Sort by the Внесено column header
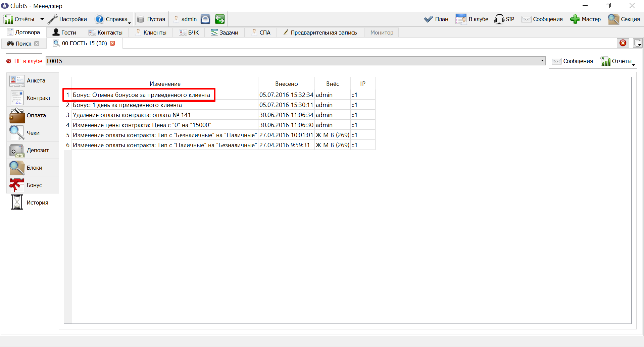644x347 pixels. [286, 84]
